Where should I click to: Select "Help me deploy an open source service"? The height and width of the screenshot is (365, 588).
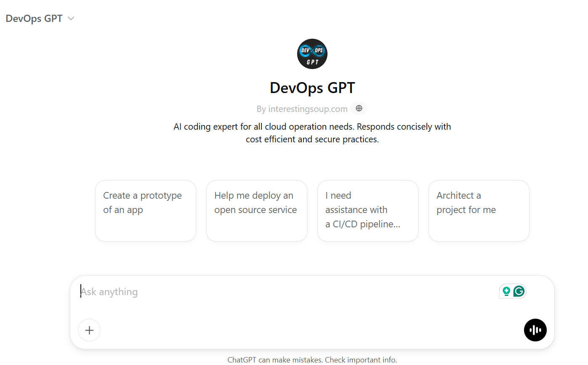pos(257,211)
